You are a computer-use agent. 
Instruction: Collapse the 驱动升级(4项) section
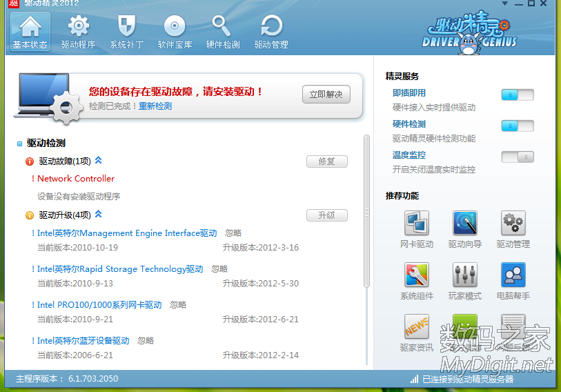[x=99, y=214]
